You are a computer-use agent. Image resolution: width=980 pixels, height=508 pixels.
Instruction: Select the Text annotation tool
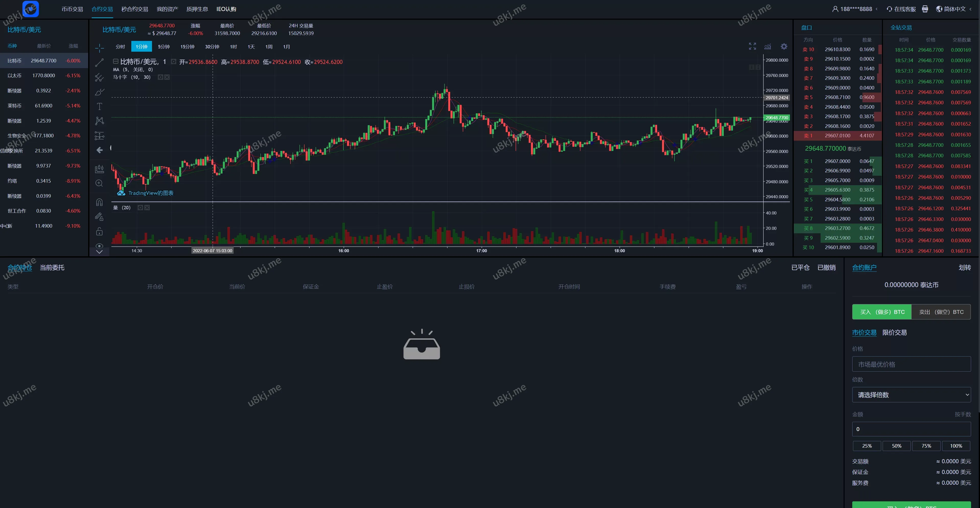pyautogui.click(x=99, y=107)
